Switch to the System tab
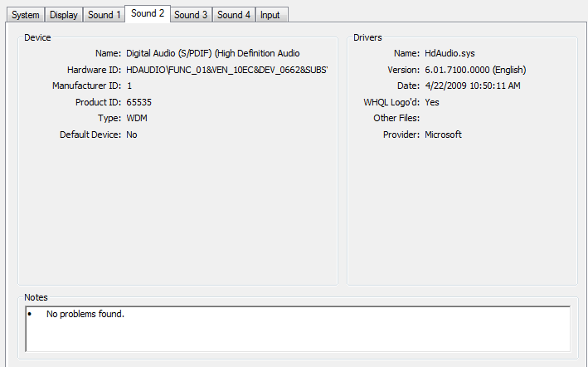This screenshot has height=367, width=588. (25, 15)
